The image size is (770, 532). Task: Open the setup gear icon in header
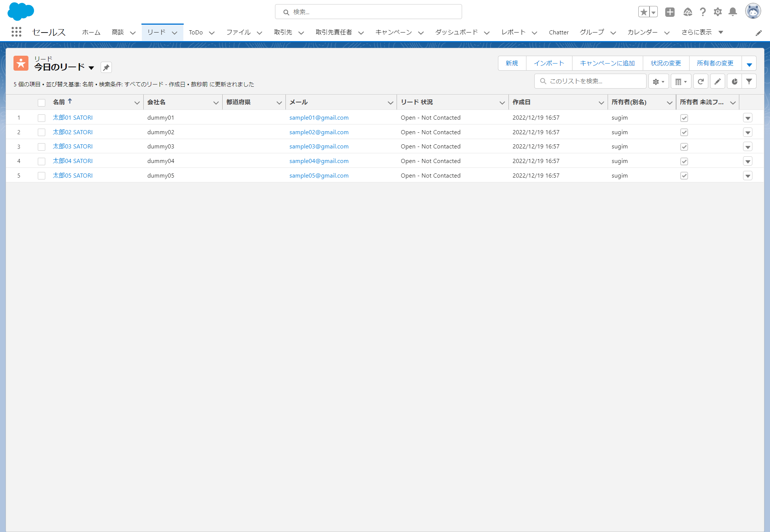click(718, 12)
